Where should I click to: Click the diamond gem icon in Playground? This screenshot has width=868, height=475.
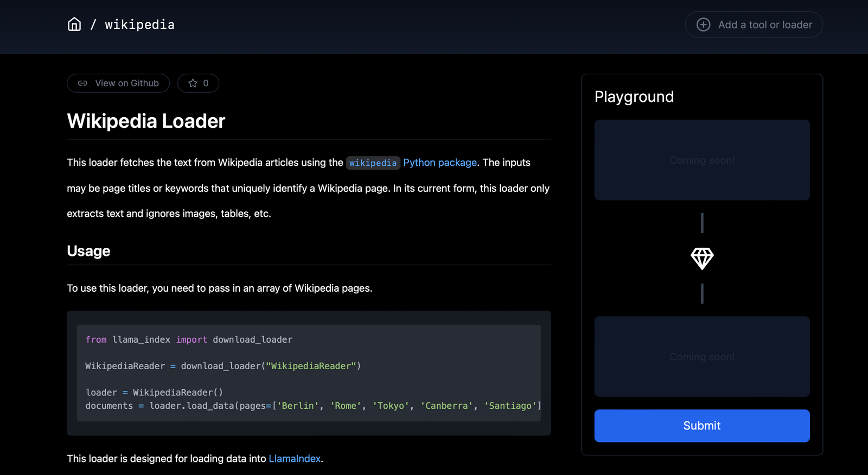point(701,259)
